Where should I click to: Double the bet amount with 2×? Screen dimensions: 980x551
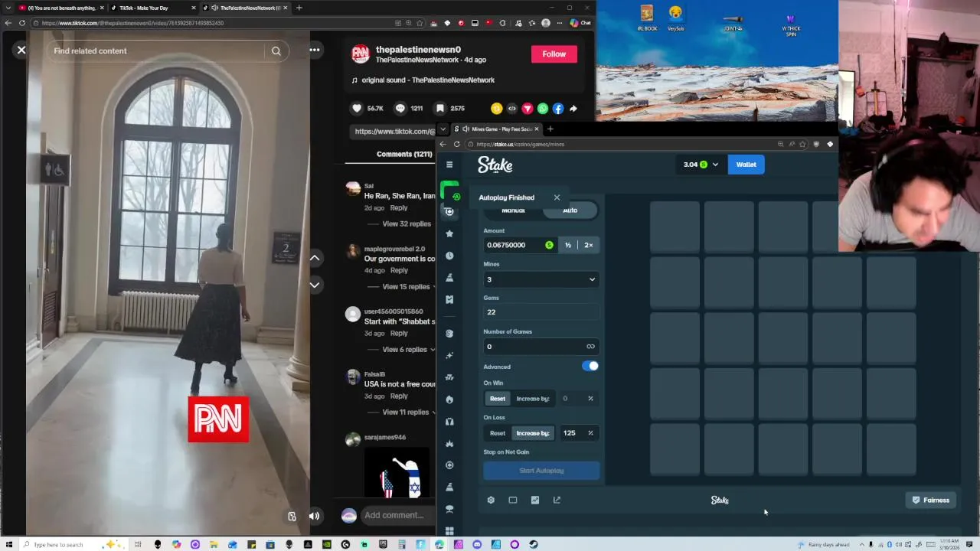[x=589, y=245]
